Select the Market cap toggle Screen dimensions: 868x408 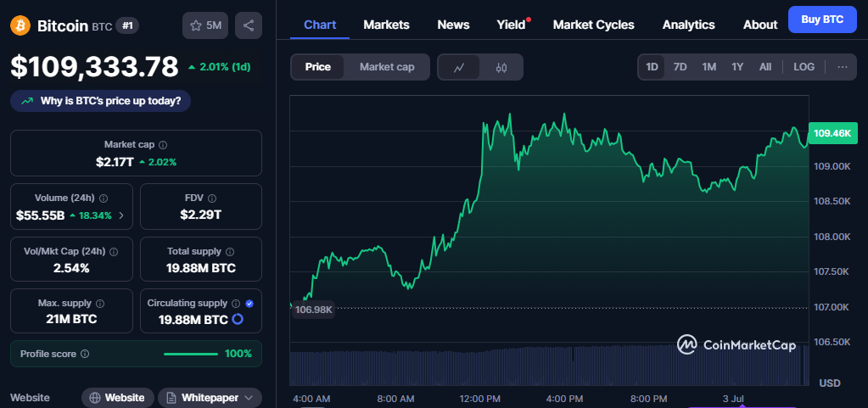(x=386, y=67)
